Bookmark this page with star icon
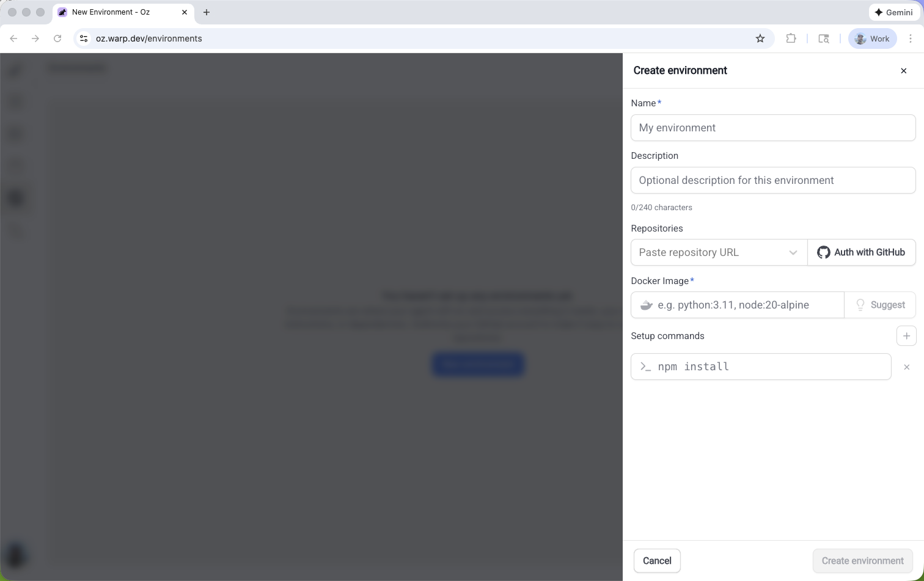This screenshot has height=581, width=924. tap(760, 38)
